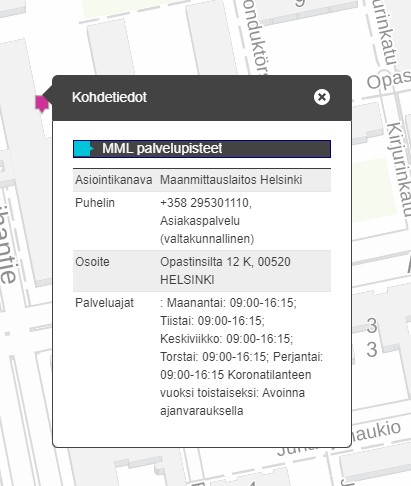
Task: Click the Palveluajat label
Action: point(104,303)
